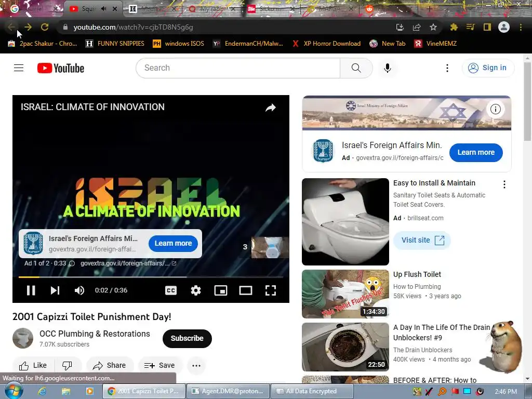Toggle Chrome side panel
This screenshot has width=532, height=399.
487,27
